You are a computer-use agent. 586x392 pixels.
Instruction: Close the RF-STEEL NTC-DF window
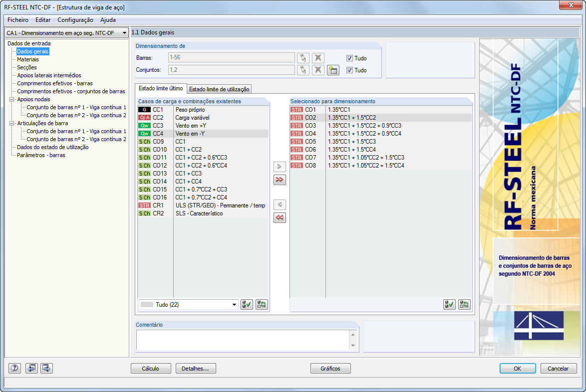point(571,5)
